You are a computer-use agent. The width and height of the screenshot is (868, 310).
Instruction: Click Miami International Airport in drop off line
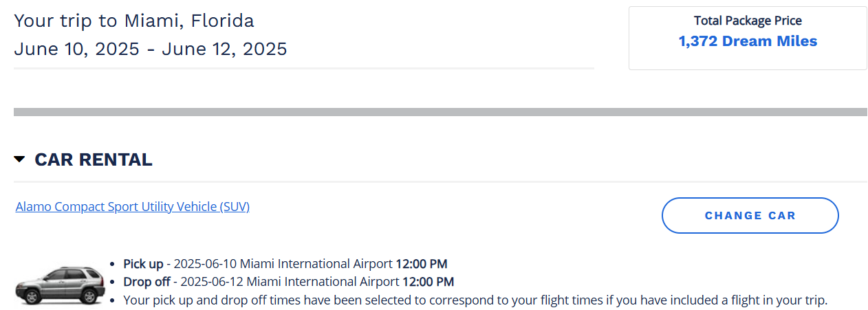click(323, 282)
